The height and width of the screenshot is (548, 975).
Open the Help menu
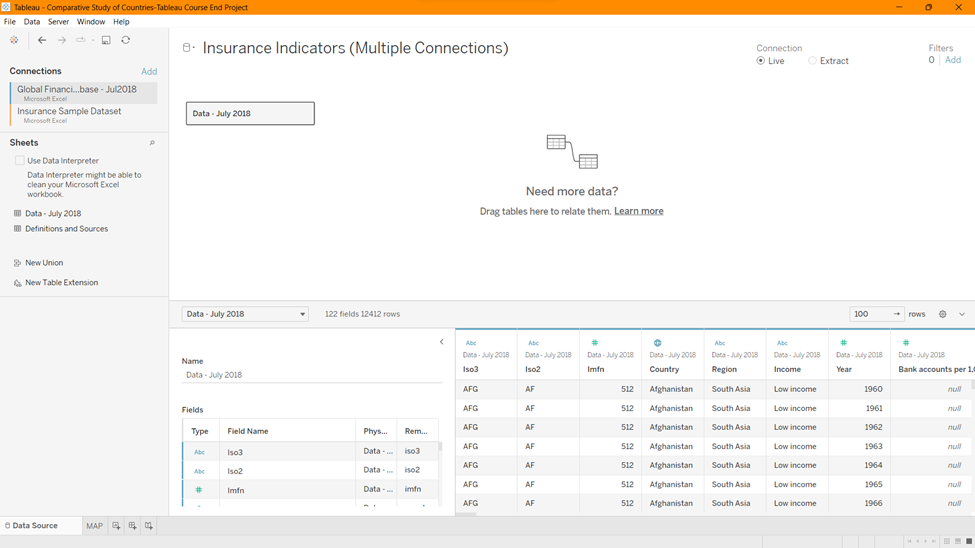(121, 22)
